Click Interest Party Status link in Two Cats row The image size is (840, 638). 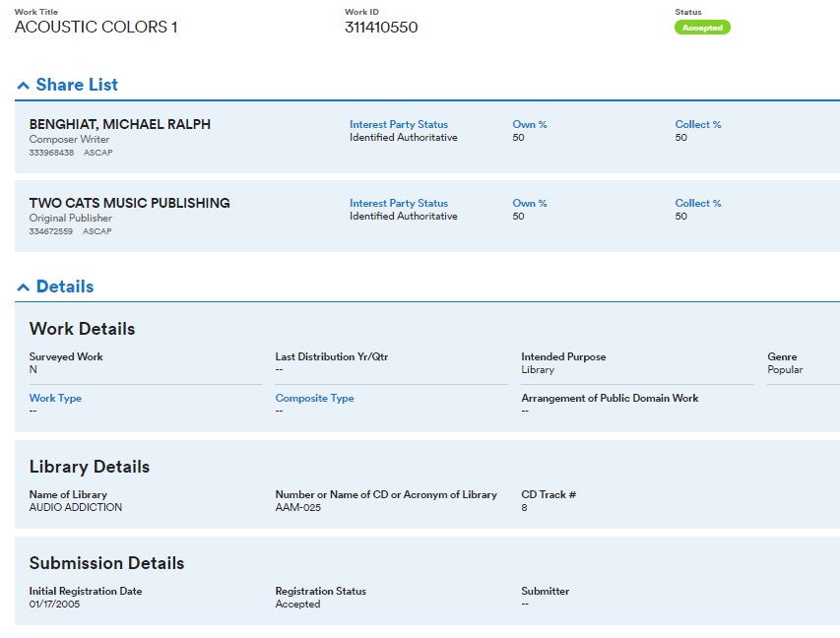399,203
